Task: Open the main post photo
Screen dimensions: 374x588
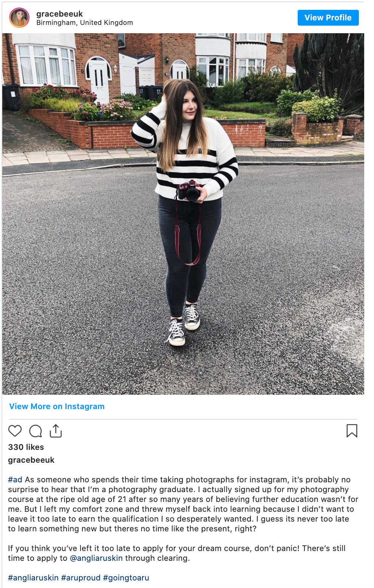Action: (183, 214)
